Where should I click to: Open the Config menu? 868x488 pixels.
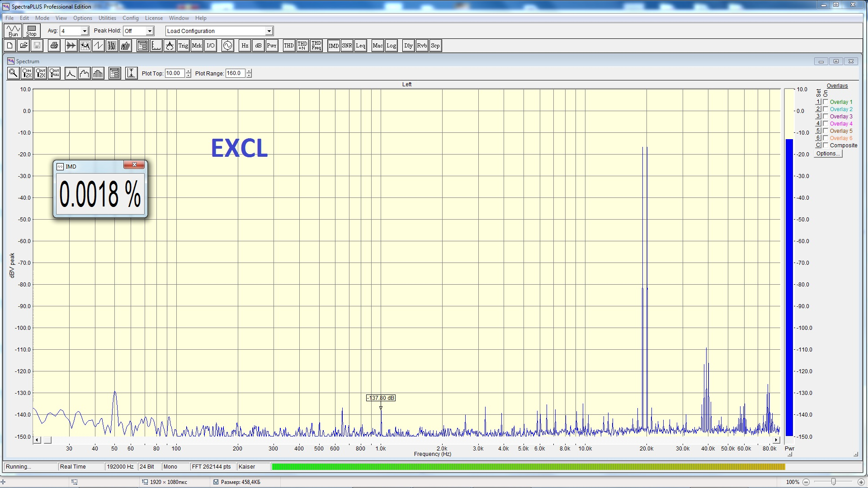[x=130, y=18]
